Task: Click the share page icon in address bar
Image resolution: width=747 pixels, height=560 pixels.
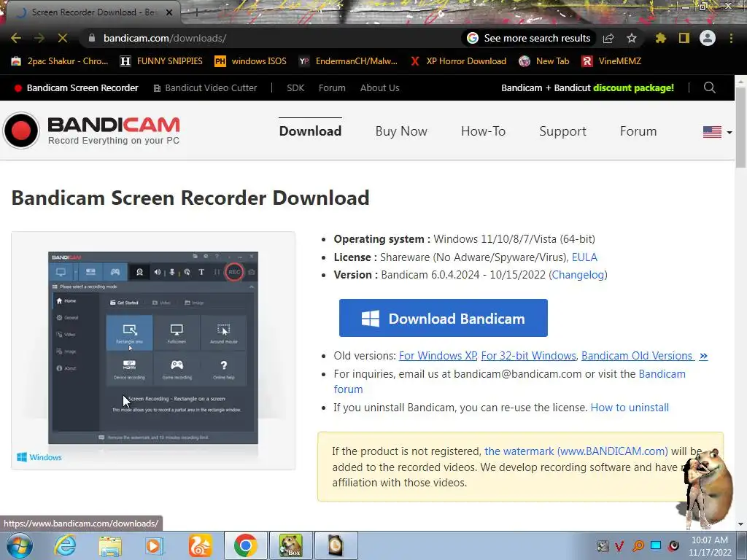Action: click(x=608, y=38)
